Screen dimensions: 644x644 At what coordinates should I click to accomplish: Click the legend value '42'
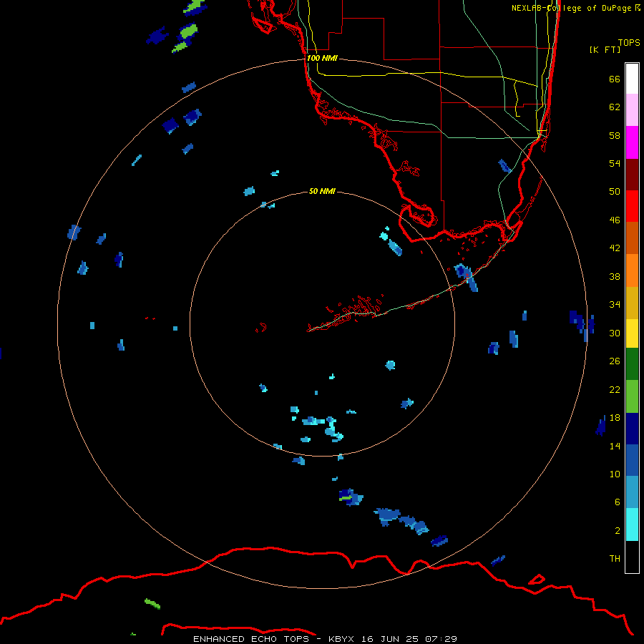[x=615, y=248]
